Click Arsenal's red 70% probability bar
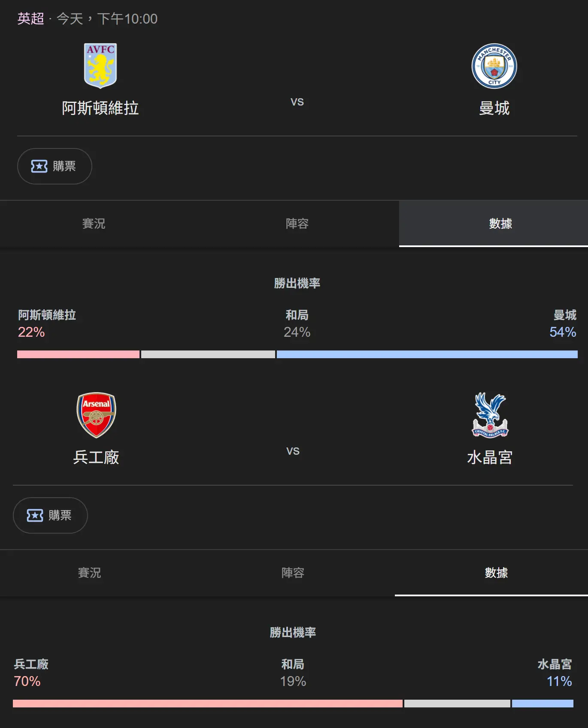Screen dimensions: 588x728 tap(208, 704)
